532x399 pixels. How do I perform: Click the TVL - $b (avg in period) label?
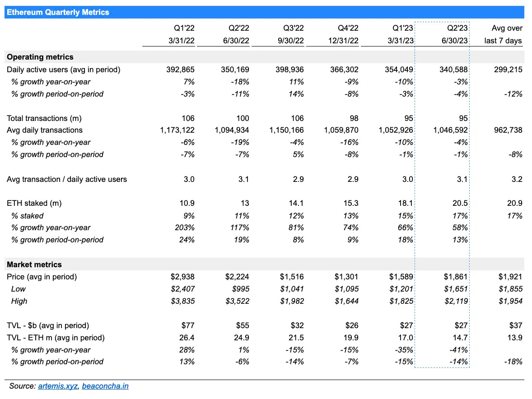tap(48, 326)
